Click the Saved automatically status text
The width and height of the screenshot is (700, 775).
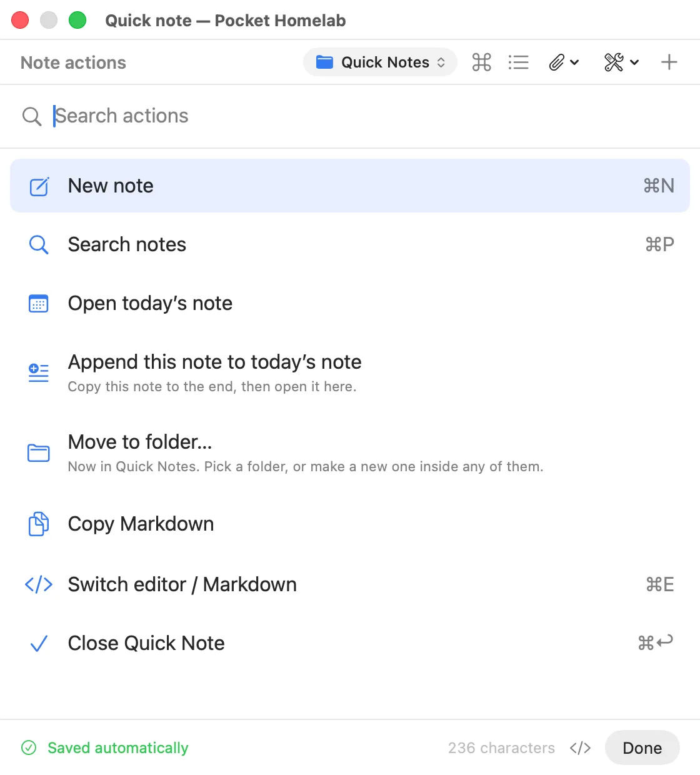(118, 747)
